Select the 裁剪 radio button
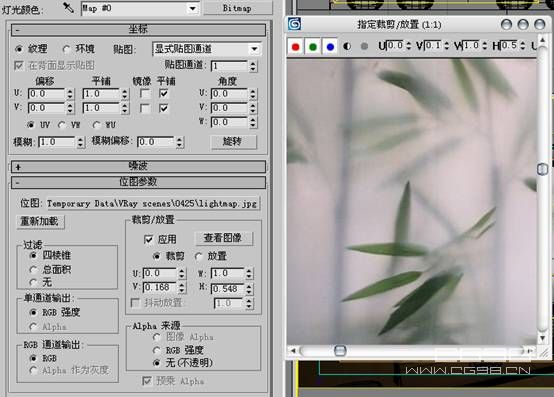 coord(157,256)
